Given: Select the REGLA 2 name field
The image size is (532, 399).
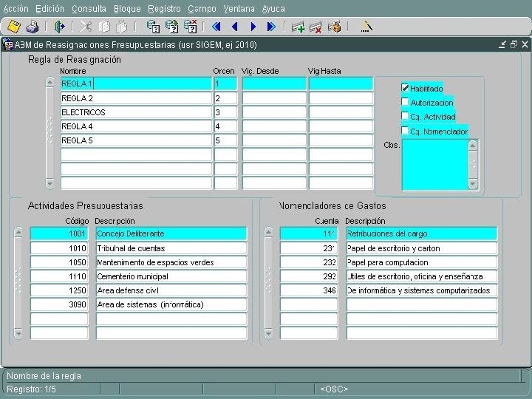Looking at the screenshot, I should point(136,98).
